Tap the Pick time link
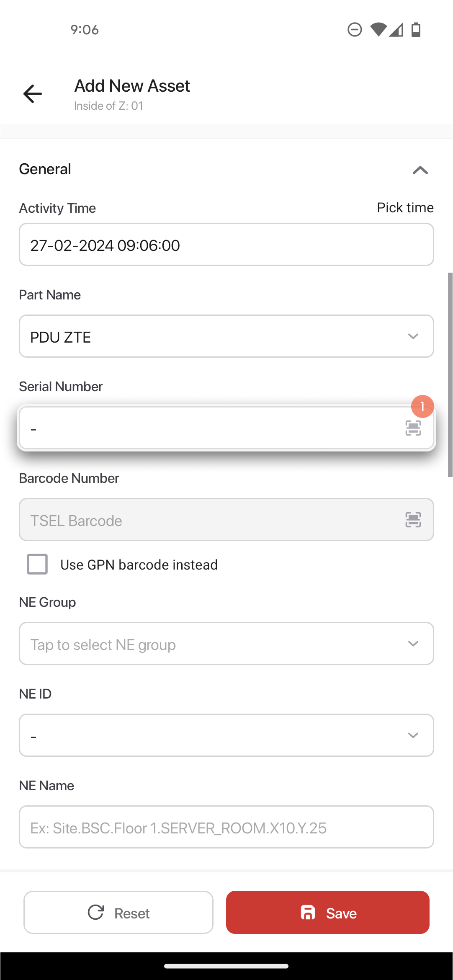 pyautogui.click(x=405, y=208)
